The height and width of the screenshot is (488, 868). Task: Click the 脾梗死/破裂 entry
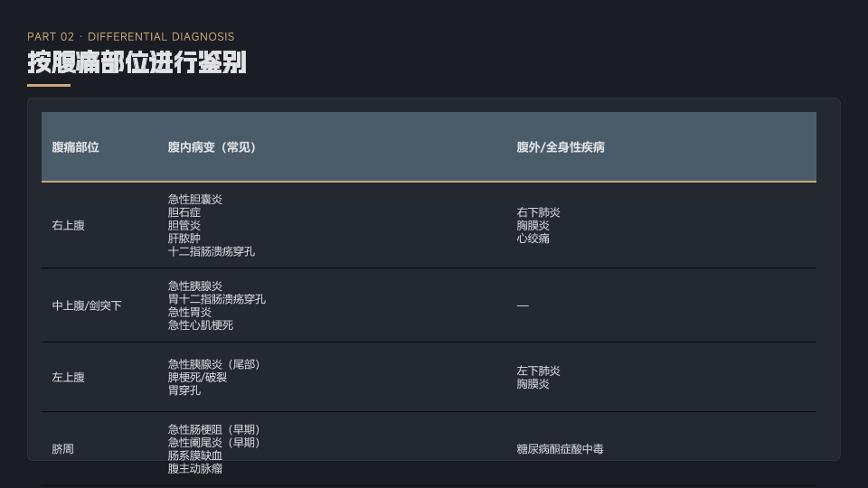coord(197,378)
